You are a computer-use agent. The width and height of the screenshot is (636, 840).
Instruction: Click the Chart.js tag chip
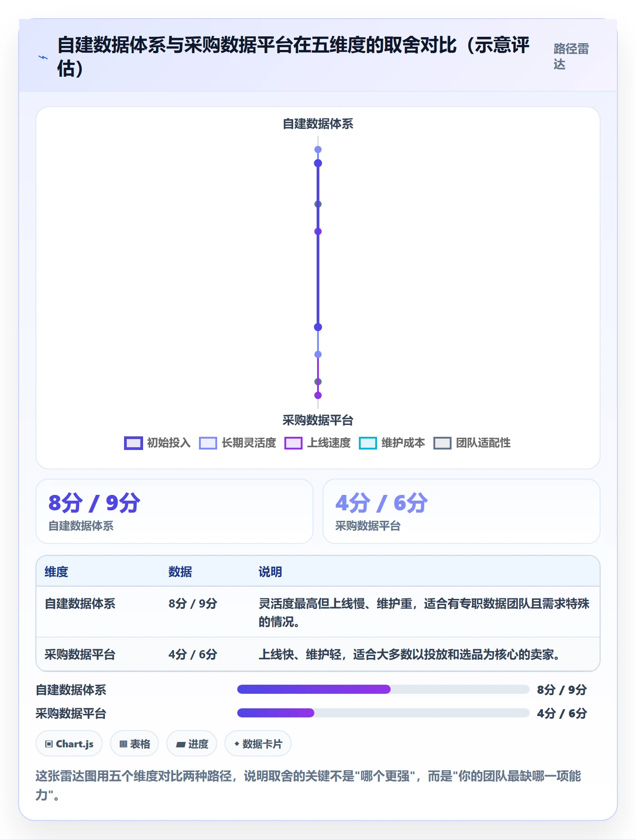tap(69, 744)
